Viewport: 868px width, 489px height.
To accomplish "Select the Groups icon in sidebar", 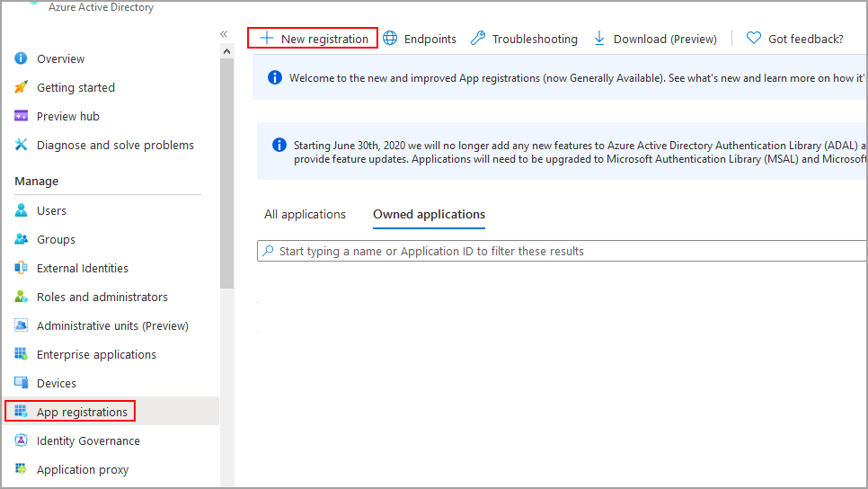I will coord(21,239).
